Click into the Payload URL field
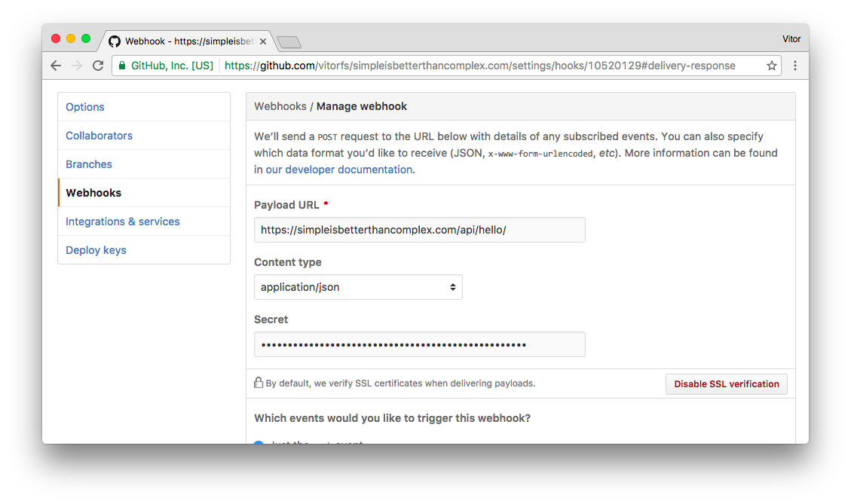Viewport: 851px width, 504px height. click(420, 230)
